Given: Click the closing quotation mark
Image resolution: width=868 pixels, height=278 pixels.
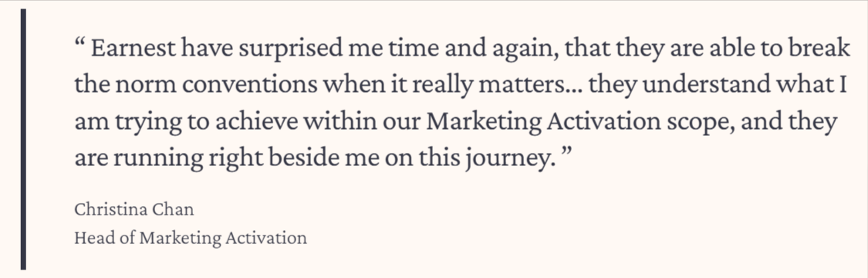Looking at the screenshot, I should click(566, 153).
